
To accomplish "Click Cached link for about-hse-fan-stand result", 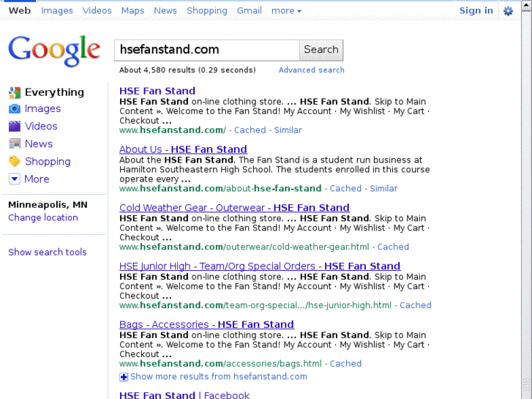I will click(345, 188).
